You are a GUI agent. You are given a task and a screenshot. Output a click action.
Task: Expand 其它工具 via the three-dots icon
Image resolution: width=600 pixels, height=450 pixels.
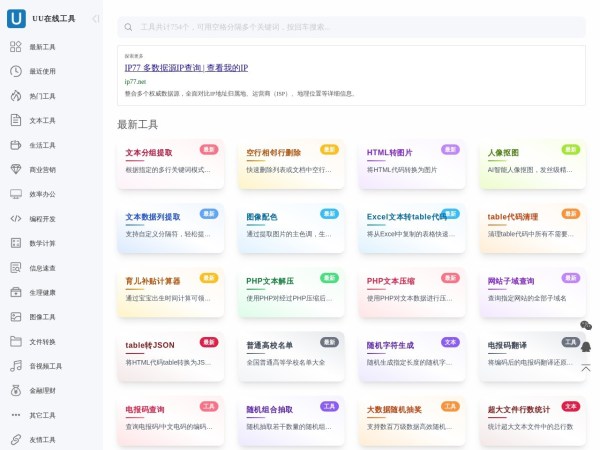point(16,415)
